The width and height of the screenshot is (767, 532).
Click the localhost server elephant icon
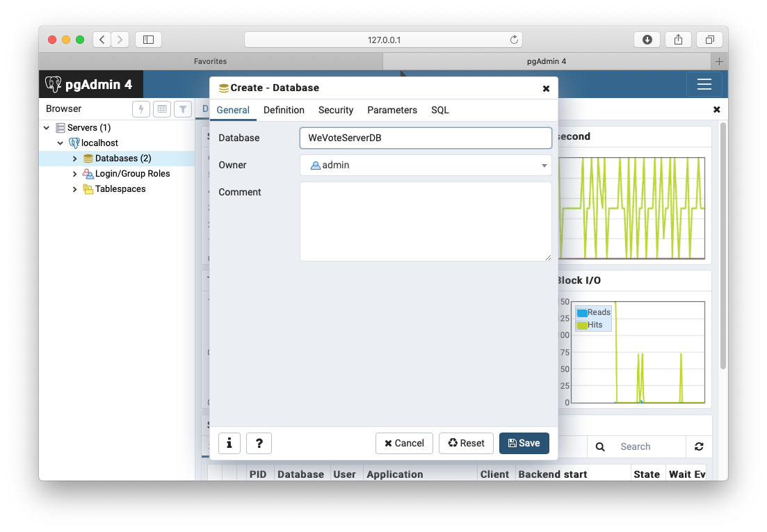[74, 143]
